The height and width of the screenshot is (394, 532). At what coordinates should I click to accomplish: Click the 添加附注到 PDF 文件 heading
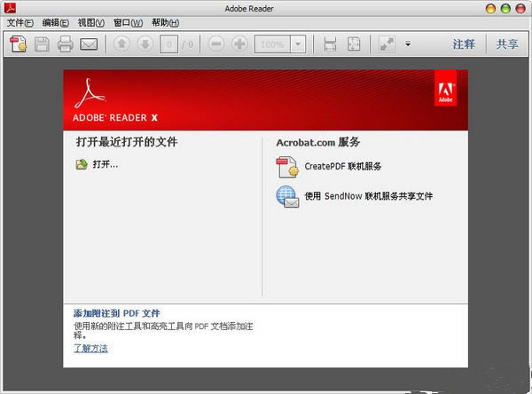coord(117,313)
